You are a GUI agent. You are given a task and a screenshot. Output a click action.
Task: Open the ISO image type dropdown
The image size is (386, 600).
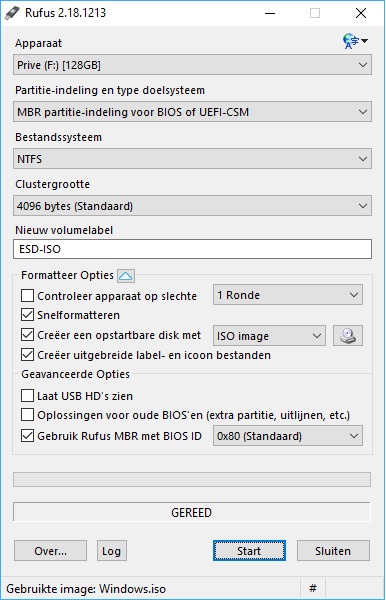click(269, 336)
